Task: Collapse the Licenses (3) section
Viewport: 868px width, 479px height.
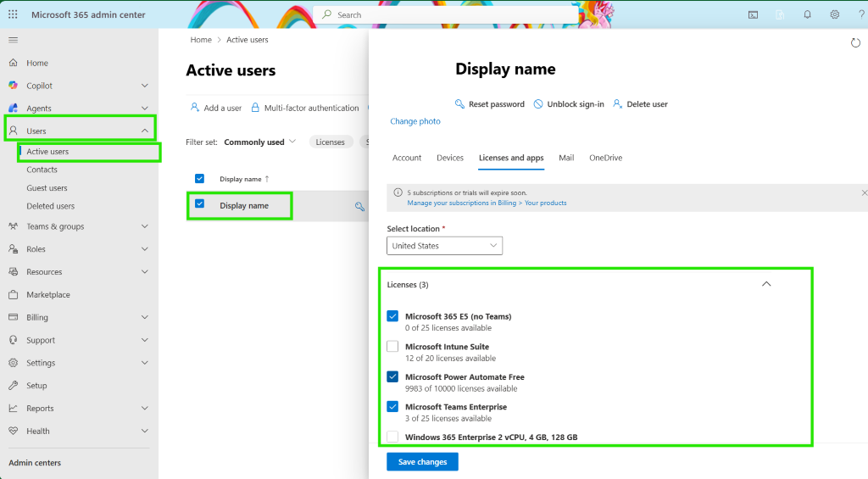Action: pos(766,284)
